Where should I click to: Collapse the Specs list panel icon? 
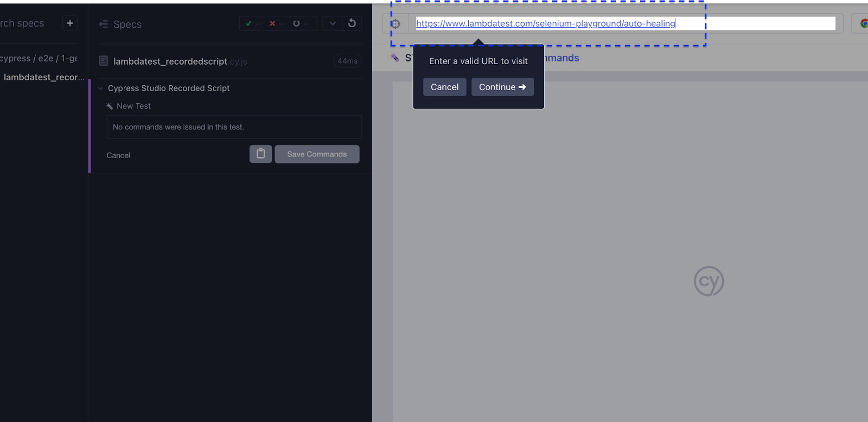103,24
